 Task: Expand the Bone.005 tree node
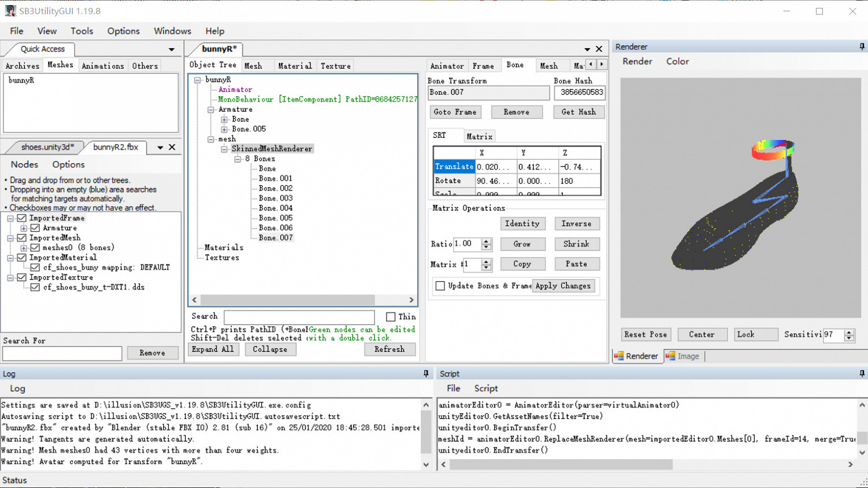click(x=225, y=129)
